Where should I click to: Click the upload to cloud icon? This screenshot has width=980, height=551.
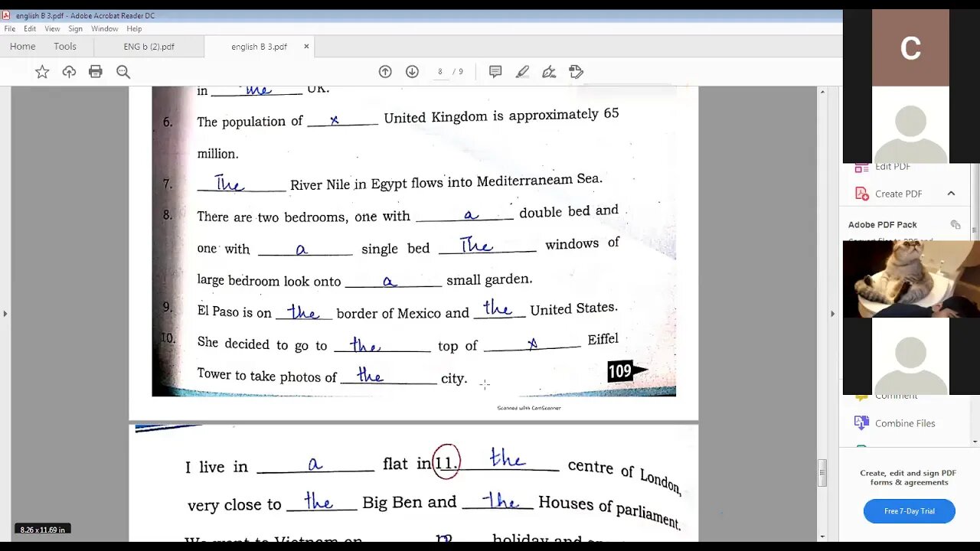(69, 72)
